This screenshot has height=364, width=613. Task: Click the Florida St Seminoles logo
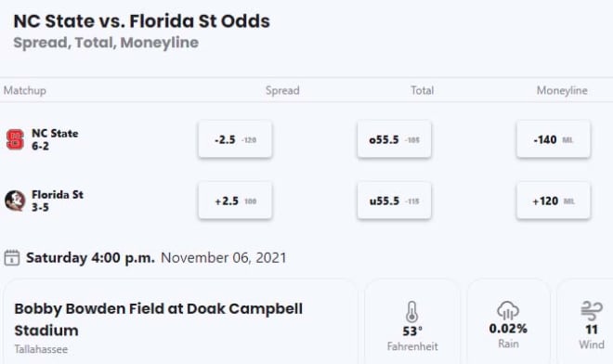[x=15, y=201]
